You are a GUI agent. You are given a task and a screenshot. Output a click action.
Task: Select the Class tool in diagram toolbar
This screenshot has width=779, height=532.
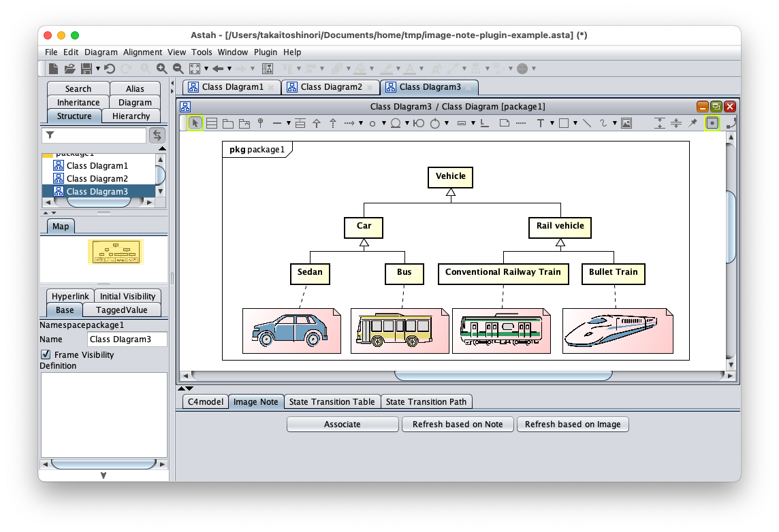click(x=212, y=123)
